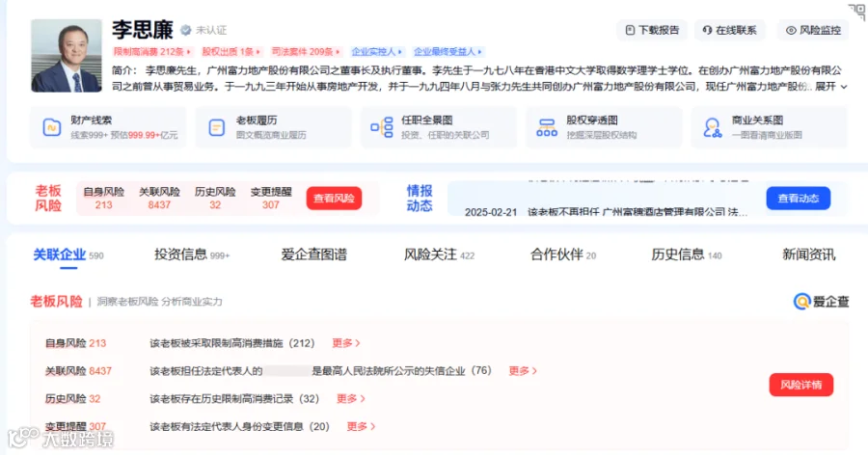Image resolution: width=868 pixels, height=455 pixels.
Task: Expand the 企业最终受益人 tag
Action: click(x=448, y=51)
